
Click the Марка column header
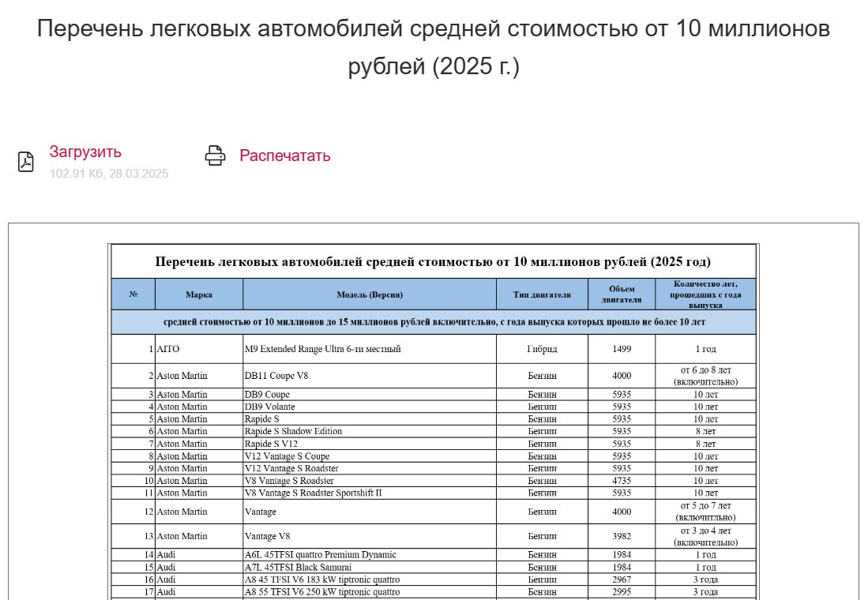[199, 294]
